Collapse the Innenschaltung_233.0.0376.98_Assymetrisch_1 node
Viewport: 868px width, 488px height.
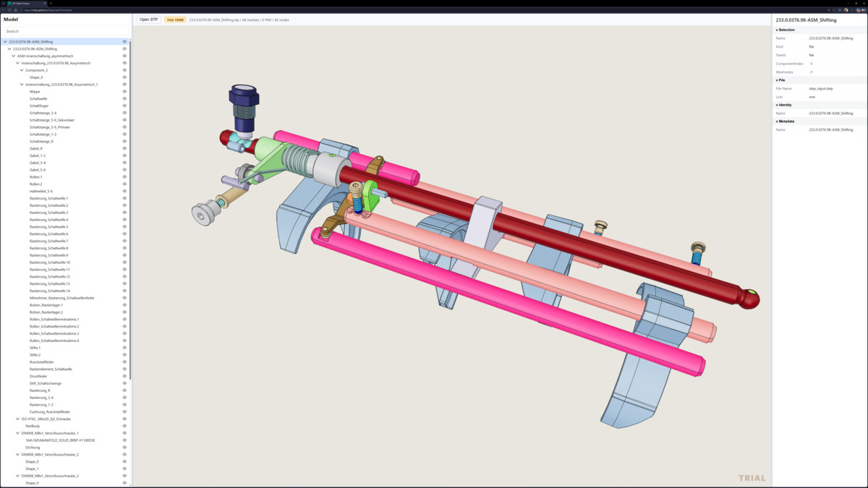(x=22, y=85)
